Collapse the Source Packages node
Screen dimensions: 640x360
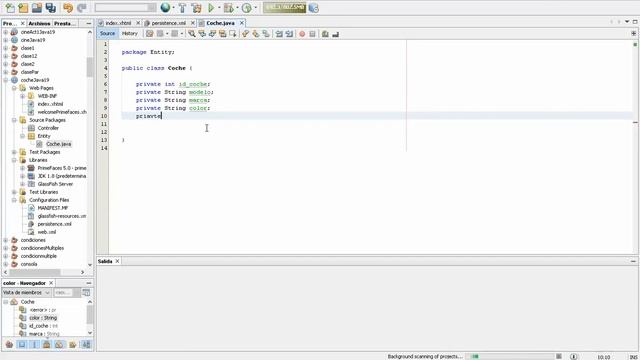14,120
